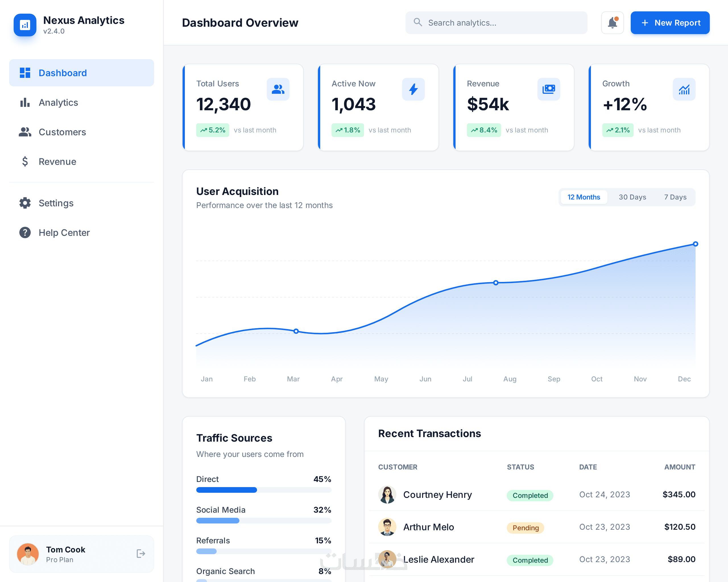Open the Analytics sidebar menu item
The width and height of the screenshot is (728, 582).
point(58,102)
